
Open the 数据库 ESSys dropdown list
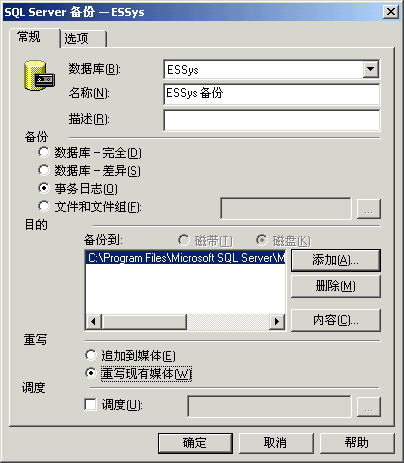(371, 69)
